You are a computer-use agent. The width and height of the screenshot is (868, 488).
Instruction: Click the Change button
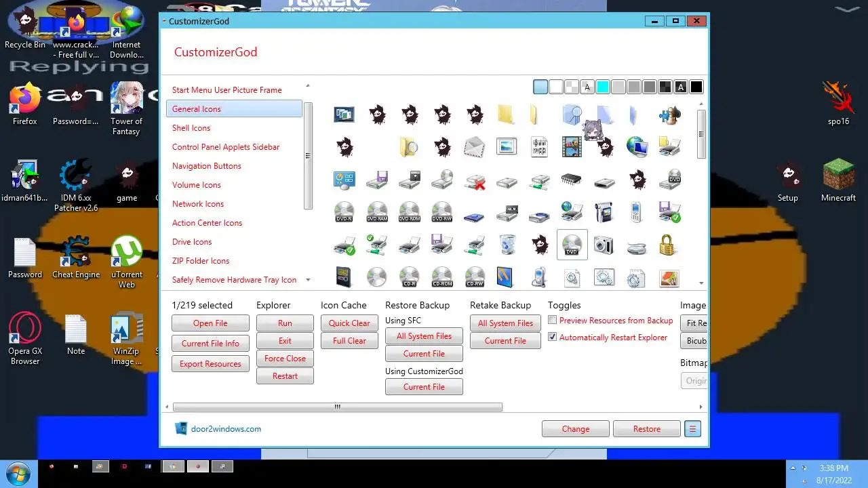point(576,429)
